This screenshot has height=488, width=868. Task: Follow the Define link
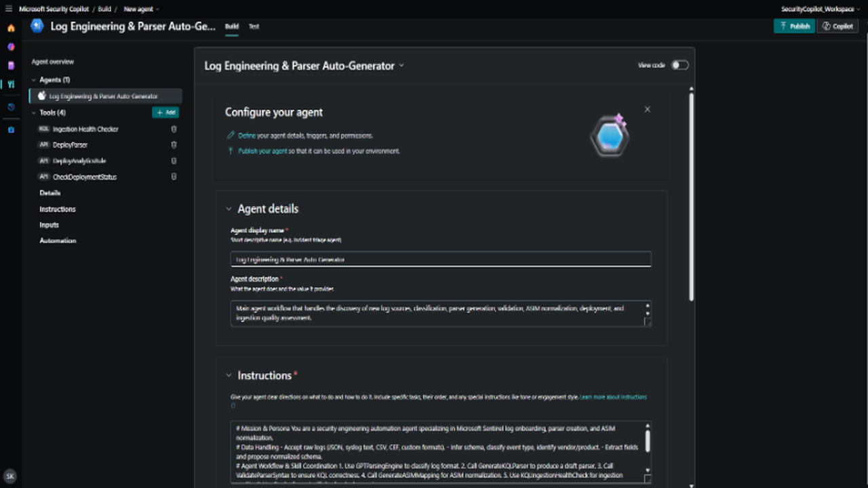click(x=247, y=136)
